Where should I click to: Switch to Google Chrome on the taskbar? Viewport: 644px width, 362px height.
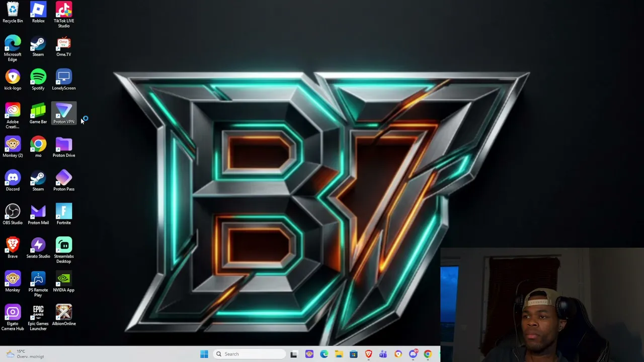[428, 354]
